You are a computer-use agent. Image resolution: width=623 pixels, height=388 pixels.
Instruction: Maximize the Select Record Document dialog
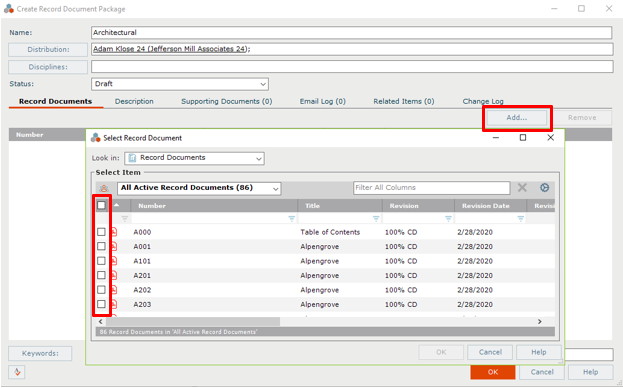click(523, 137)
